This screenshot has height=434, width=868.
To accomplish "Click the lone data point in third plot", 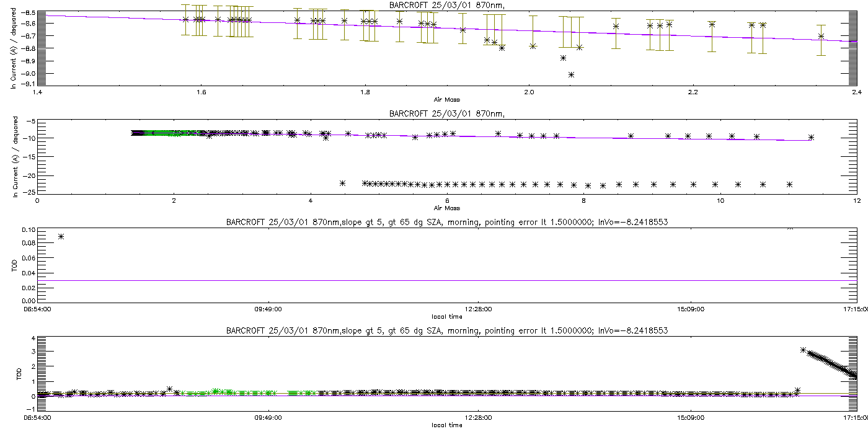I will click(x=61, y=236).
